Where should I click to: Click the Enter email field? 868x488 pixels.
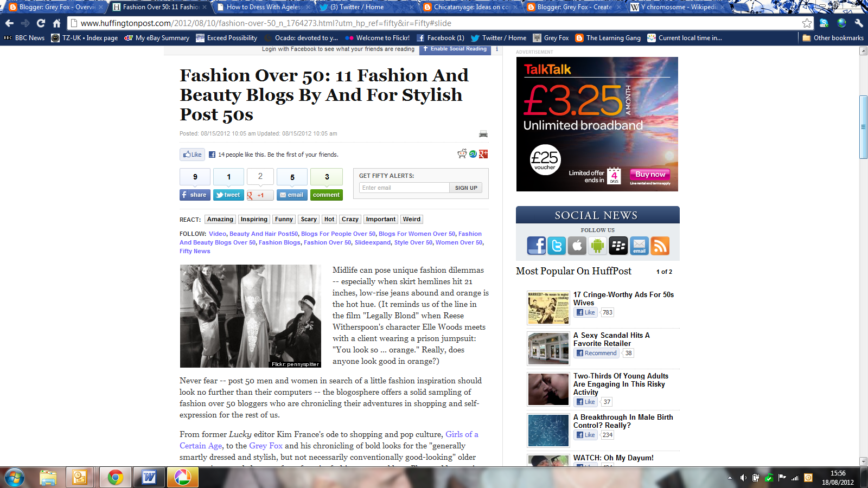pyautogui.click(x=404, y=188)
